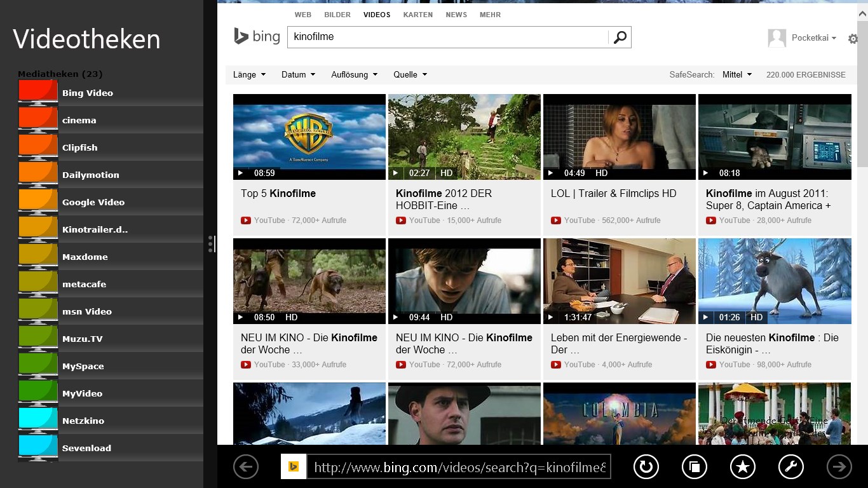Add favorite using star icon
The image size is (868, 488).
pos(742,467)
